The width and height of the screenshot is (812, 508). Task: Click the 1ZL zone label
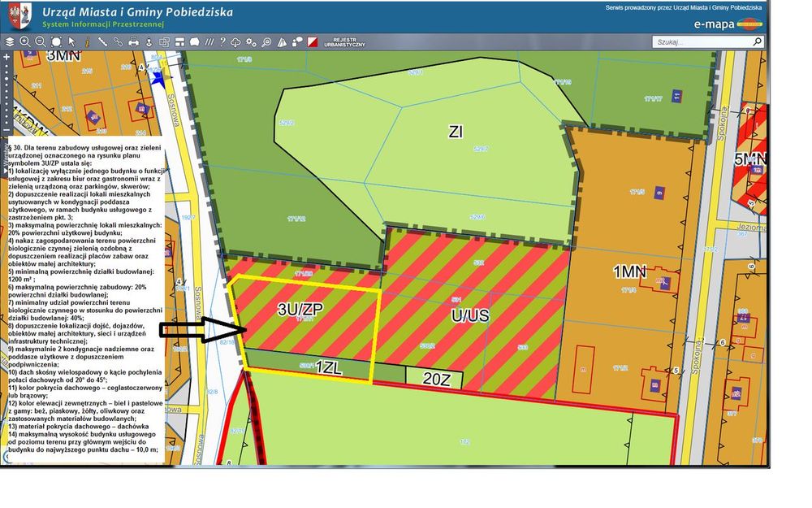[x=328, y=367]
